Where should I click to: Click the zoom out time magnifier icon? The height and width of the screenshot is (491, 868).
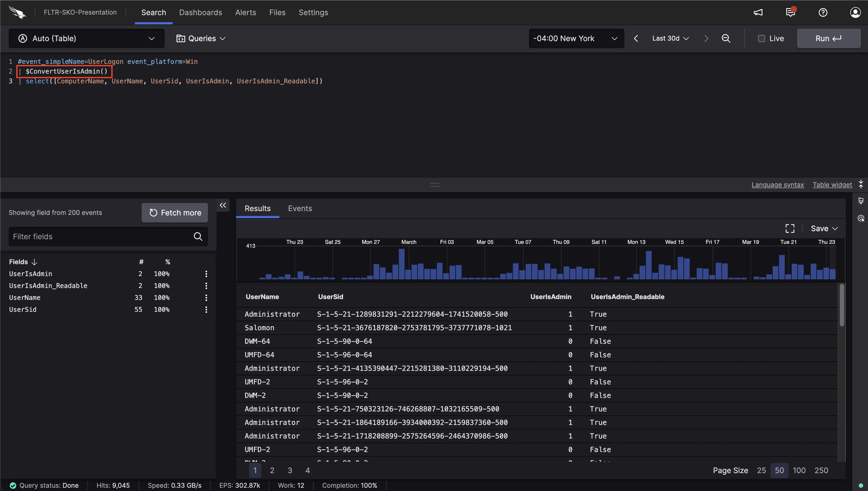(x=726, y=38)
